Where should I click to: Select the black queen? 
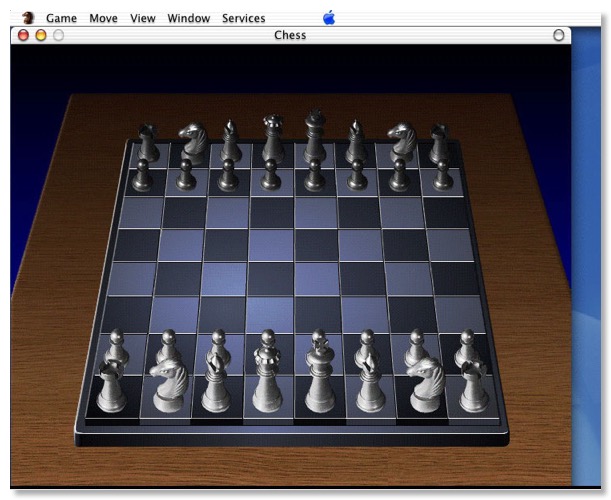272,138
